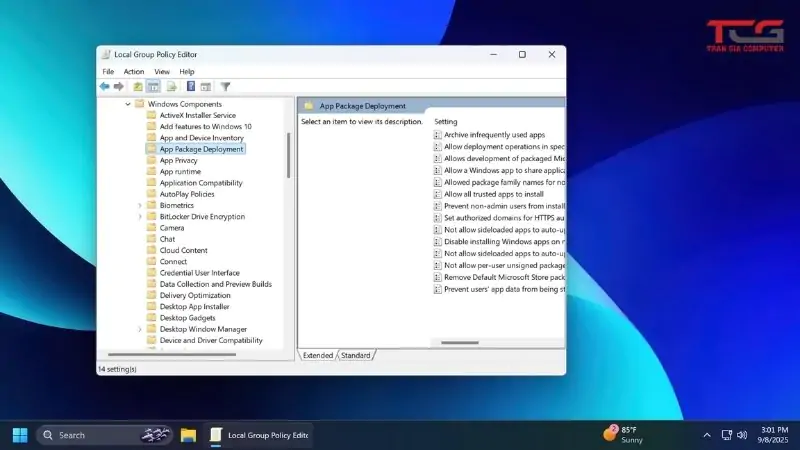Select Device and Driver Compatibility in tree
Image resolution: width=800 pixels, height=450 pixels.
pyautogui.click(x=211, y=340)
